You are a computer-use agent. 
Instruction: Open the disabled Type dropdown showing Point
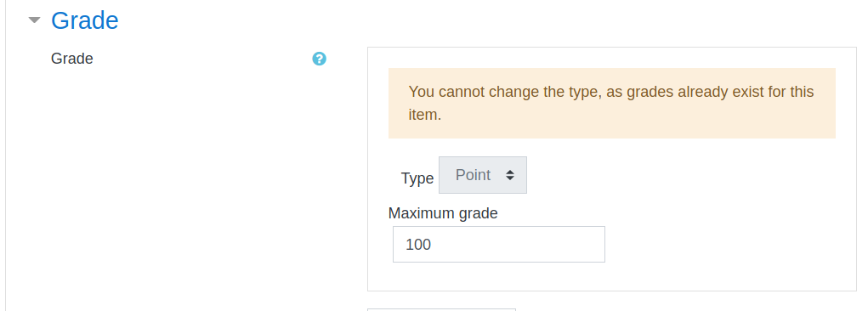tap(483, 175)
